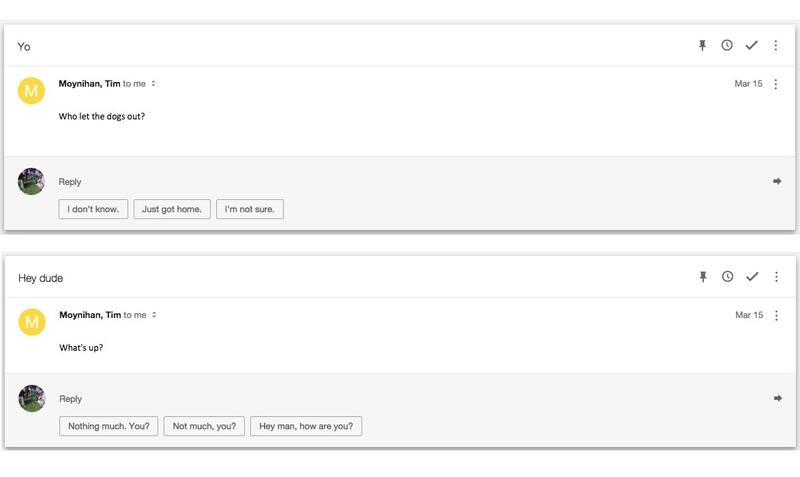This screenshot has width=800, height=477.
Task: Open message menu beside Mar 15 in "Yo" email
Action: 776,84
